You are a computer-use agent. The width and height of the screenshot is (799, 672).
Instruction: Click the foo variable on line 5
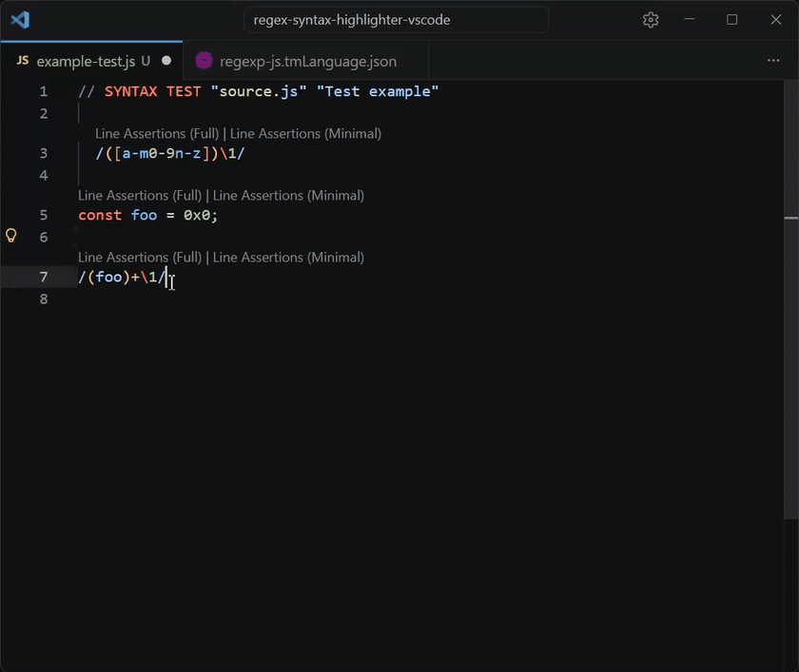coord(145,215)
